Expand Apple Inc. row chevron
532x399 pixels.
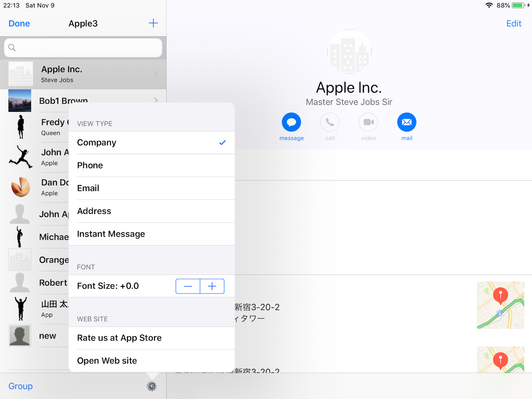156,74
